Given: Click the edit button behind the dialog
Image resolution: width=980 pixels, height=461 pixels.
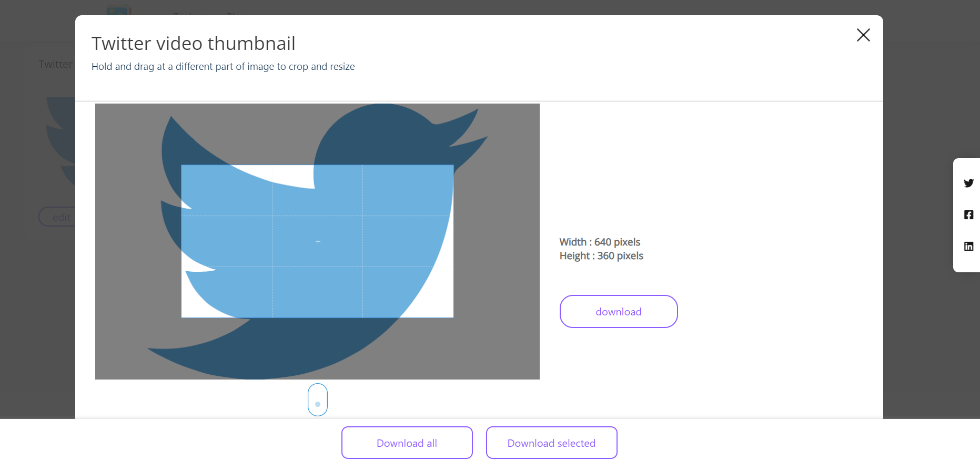Looking at the screenshot, I should click(58, 217).
